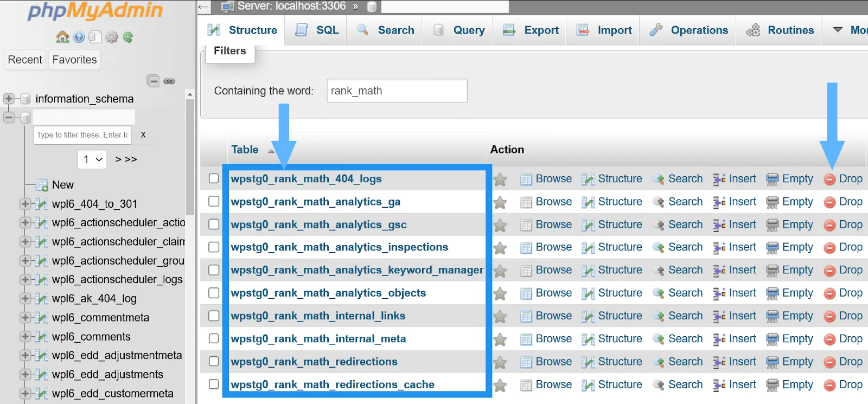Viewport: 868px width, 404px height.
Task: Check the wpstg0_rank_math_analytics_ga checkbox
Action: click(x=214, y=201)
